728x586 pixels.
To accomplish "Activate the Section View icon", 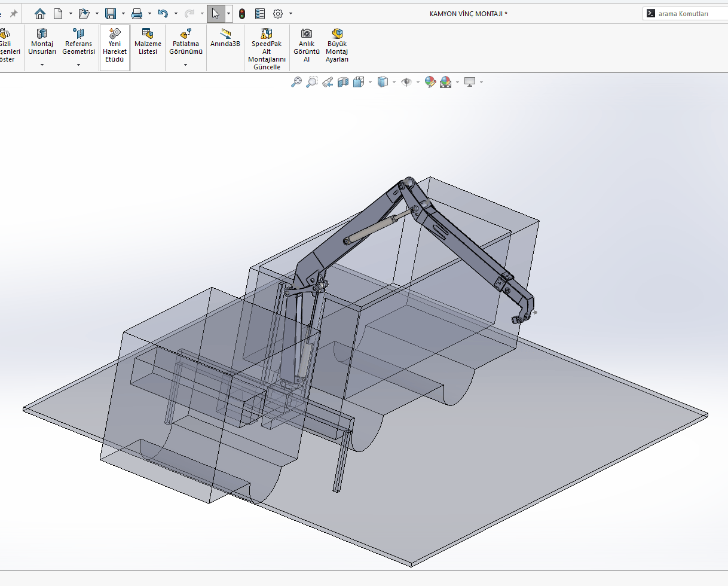I will (343, 82).
